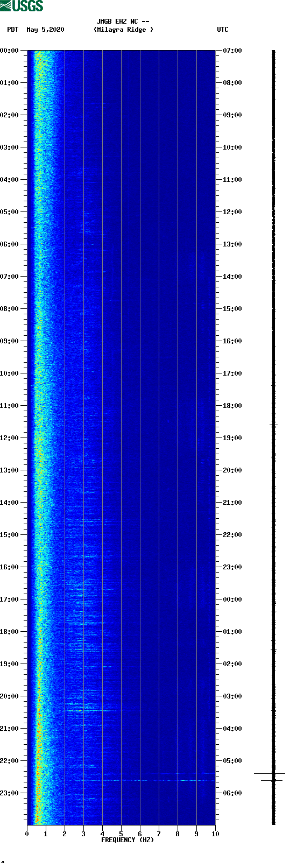This screenshot has height=868, width=297.
Task: Click the 'PDT' timezone label
Action: point(13,30)
